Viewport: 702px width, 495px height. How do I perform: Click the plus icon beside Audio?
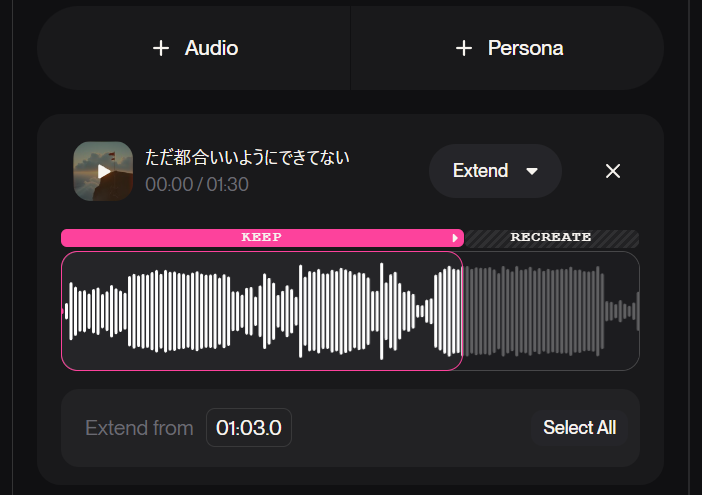(x=161, y=48)
